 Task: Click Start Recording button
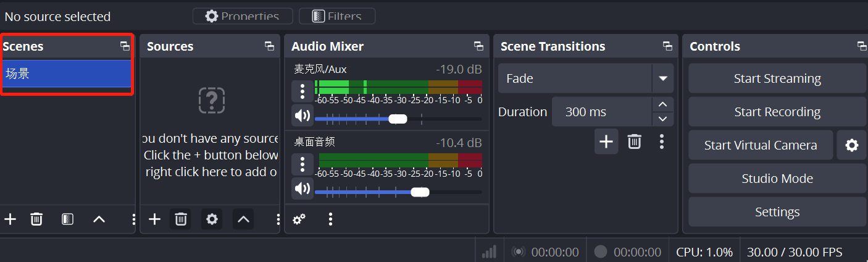point(777,112)
